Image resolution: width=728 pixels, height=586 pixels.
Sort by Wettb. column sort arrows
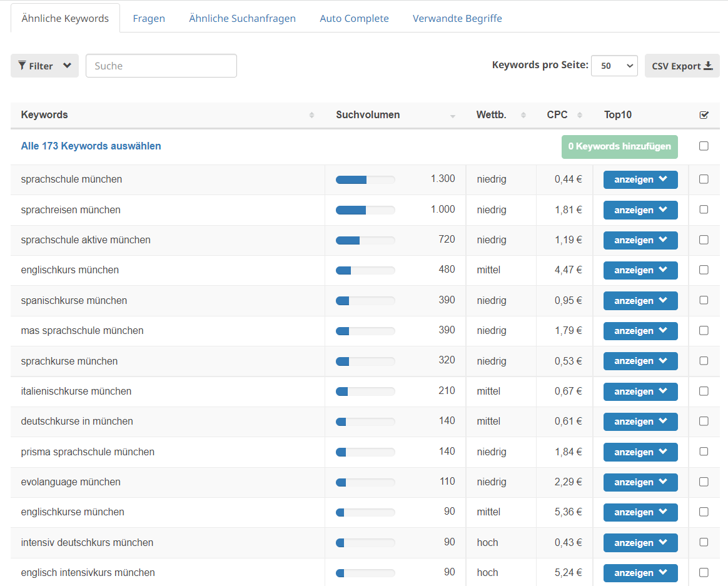pyautogui.click(x=522, y=115)
